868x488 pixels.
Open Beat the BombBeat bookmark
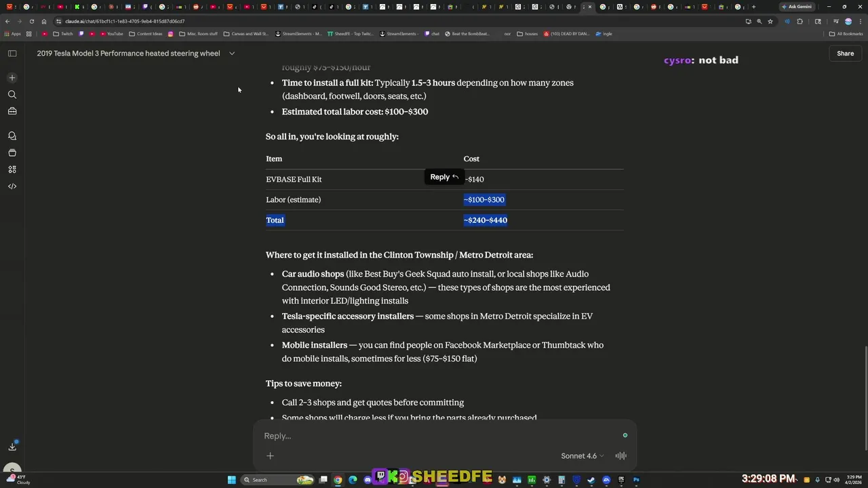point(467,33)
